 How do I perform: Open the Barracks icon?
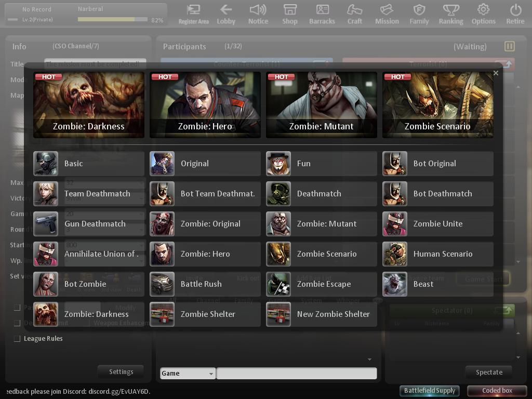pyautogui.click(x=322, y=14)
